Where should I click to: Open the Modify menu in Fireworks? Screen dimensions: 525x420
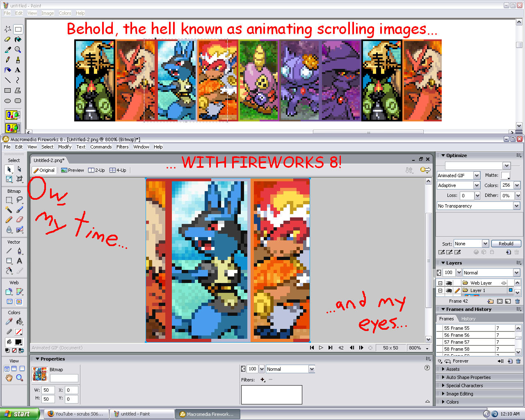click(65, 147)
